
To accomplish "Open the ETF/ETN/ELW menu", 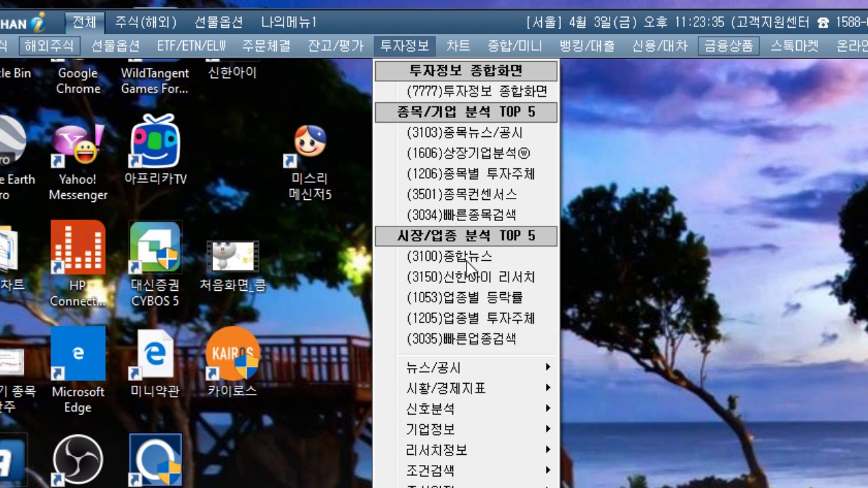I will coord(191,46).
